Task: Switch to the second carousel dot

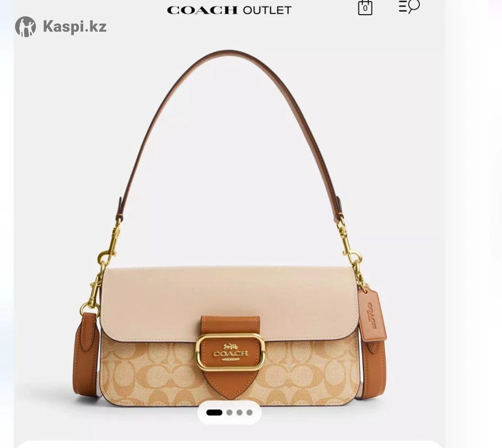Action: point(229,412)
